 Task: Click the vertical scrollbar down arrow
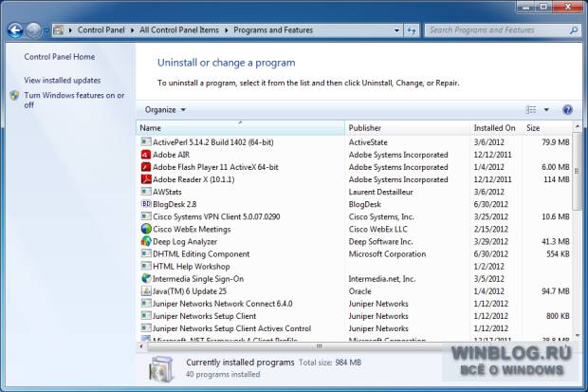[x=578, y=335]
